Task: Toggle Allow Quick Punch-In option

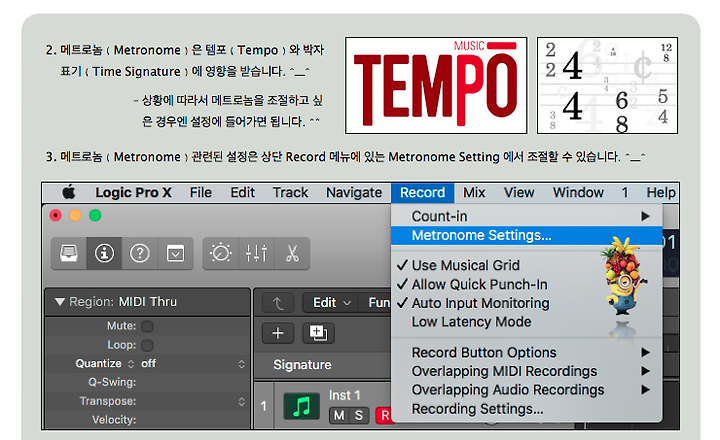Action: point(527,284)
